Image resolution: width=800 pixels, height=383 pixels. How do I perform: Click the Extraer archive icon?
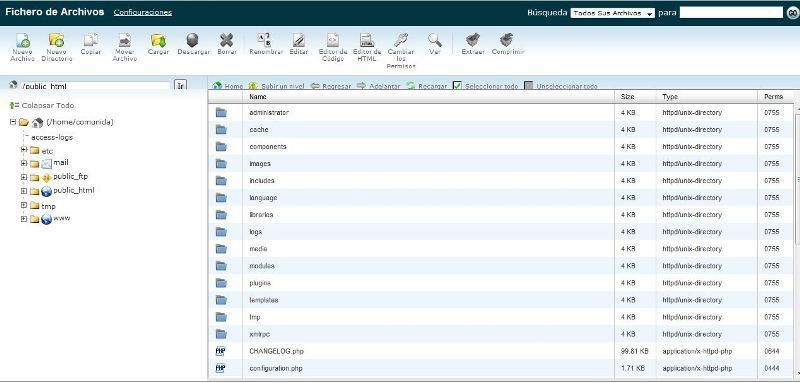click(x=472, y=41)
